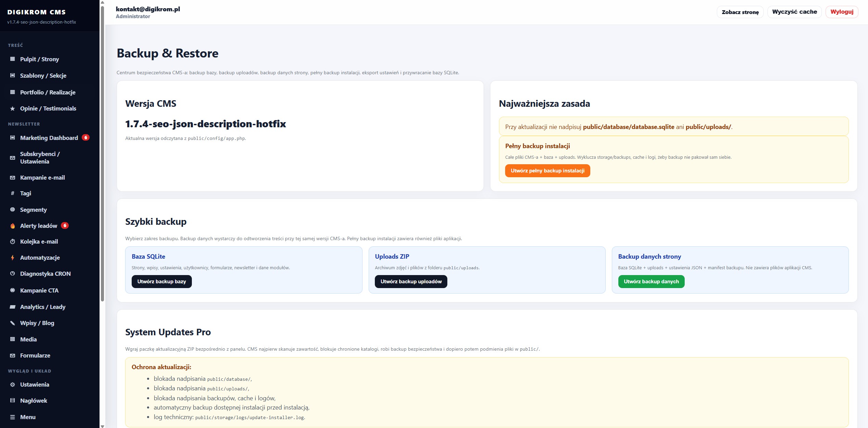Viewport: 868px width, 428px height.
Task: Click Utwórz backup bazy
Action: point(162,282)
